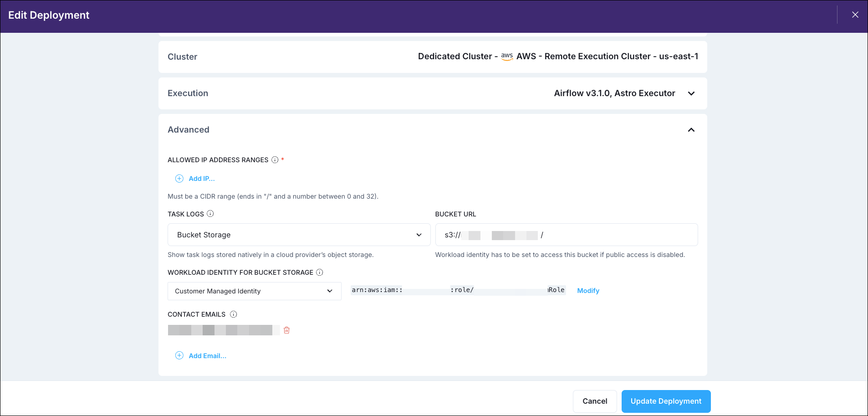Image resolution: width=868 pixels, height=416 pixels.
Task: Click the plus icon next to Add IP
Action: tap(179, 178)
